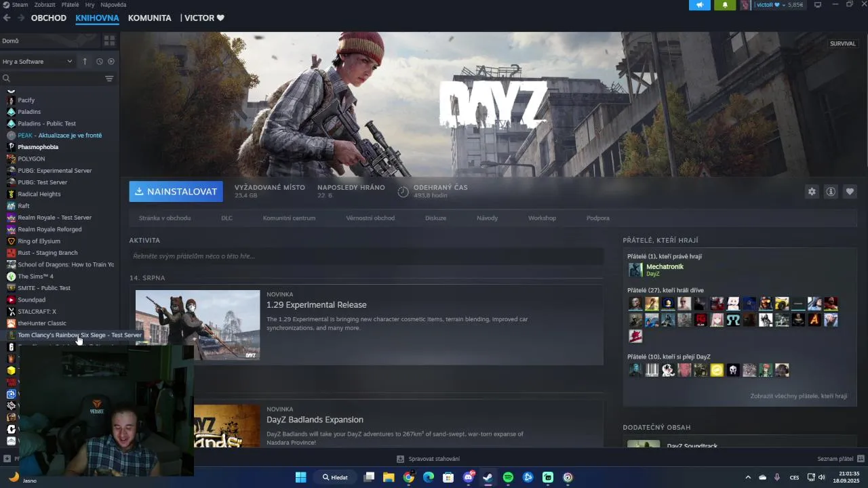Switch to Big Picture mode icon
The width and height of the screenshot is (868, 488).
[818, 5]
